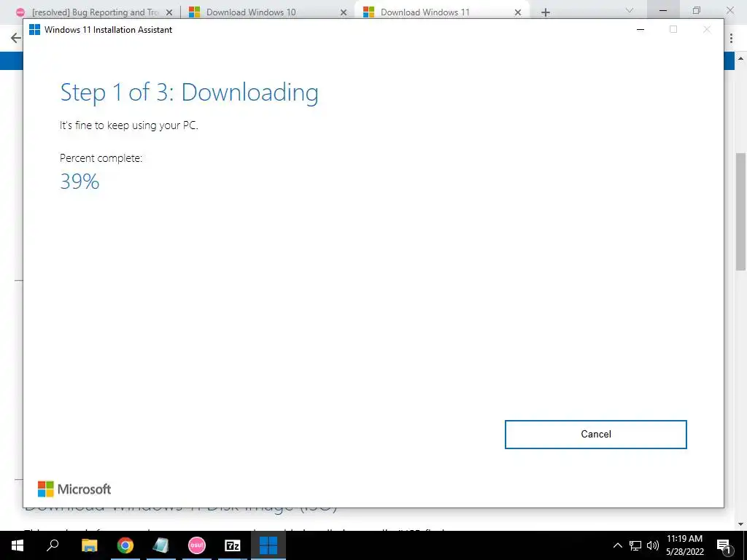Viewport: 747px width, 560px height.
Task: Click the browser page scrollbar thumb
Action: point(741,212)
